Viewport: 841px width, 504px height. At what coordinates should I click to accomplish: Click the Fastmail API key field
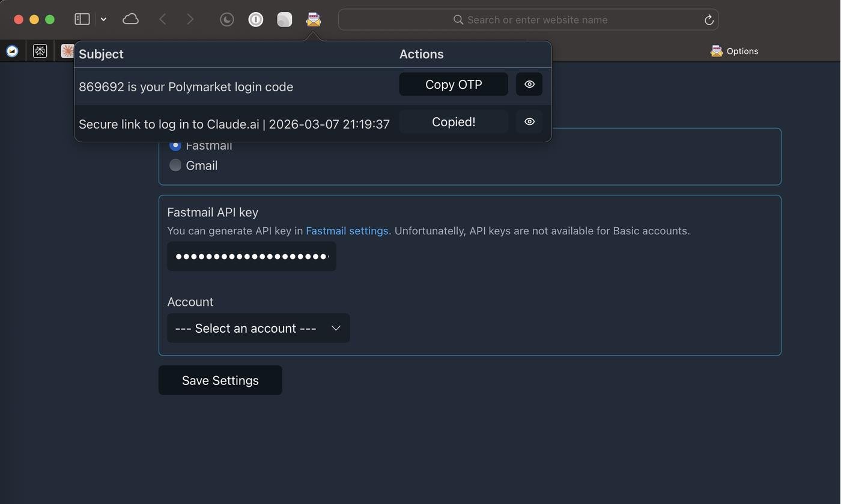[251, 257]
